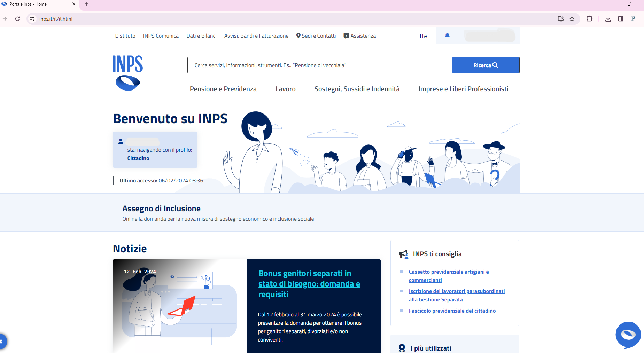
Task: Click the news thumbnail dated 12 Feb 2024
Action: click(x=180, y=306)
